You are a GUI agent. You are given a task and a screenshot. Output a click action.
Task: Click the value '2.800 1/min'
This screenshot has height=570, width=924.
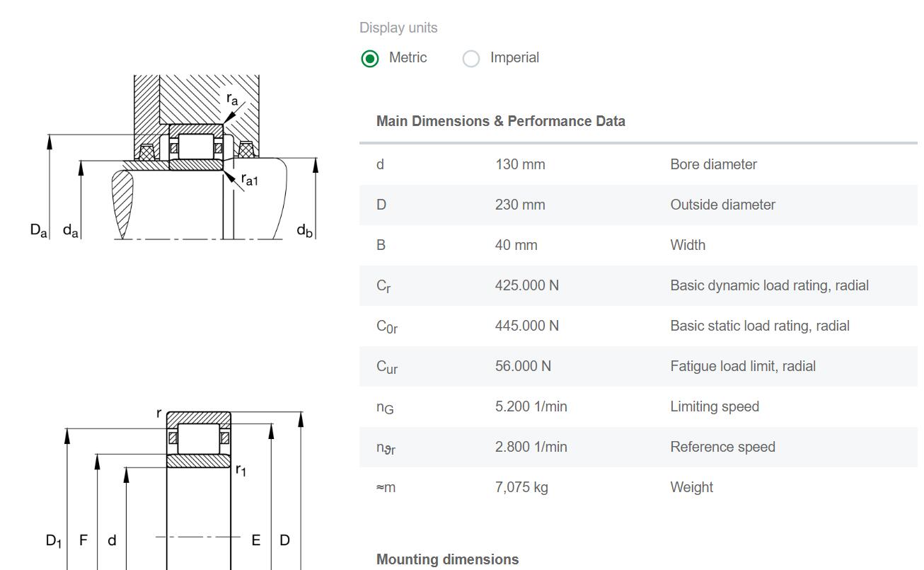pyautogui.click(x=531, y=447)
